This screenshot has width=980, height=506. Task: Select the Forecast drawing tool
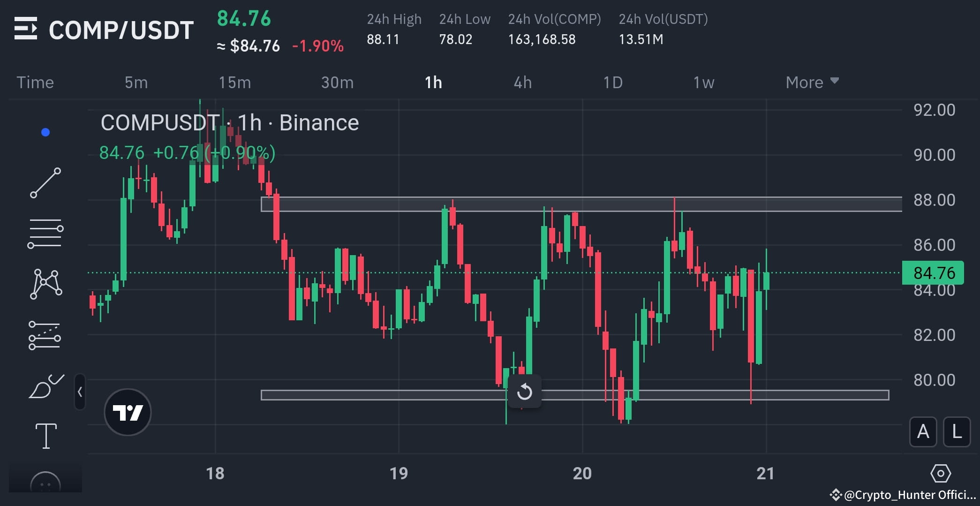(45, 334)
